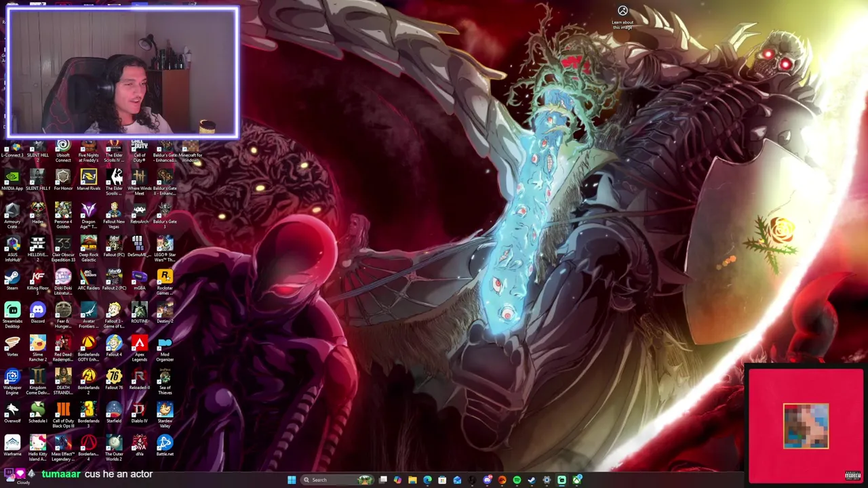
Task: Open the HELLDIVERS 2 desktop shortcut
Action: tap(38, 248)
